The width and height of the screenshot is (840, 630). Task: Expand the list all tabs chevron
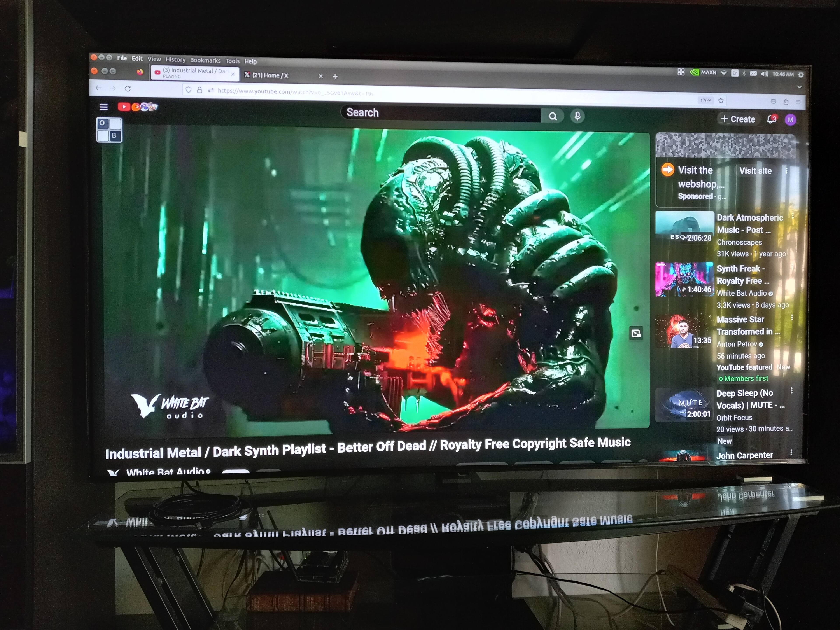[799, 87]
